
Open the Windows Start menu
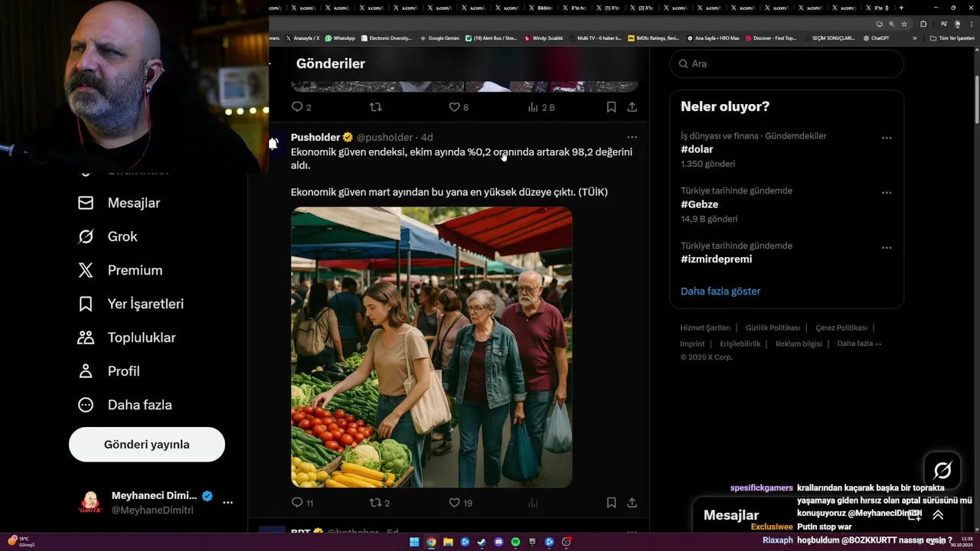pos(414,542)
